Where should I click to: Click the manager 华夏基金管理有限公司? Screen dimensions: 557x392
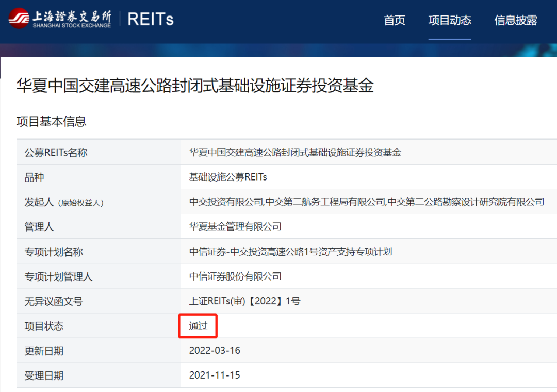235,226
